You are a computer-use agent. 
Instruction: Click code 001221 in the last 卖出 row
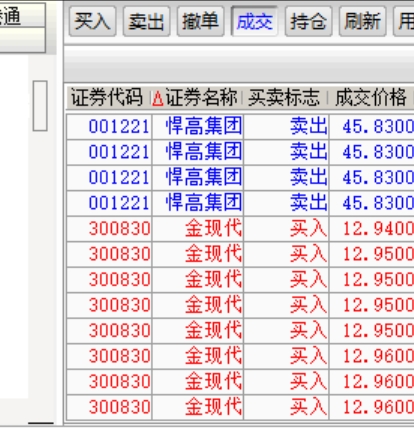tap(109, 203)
